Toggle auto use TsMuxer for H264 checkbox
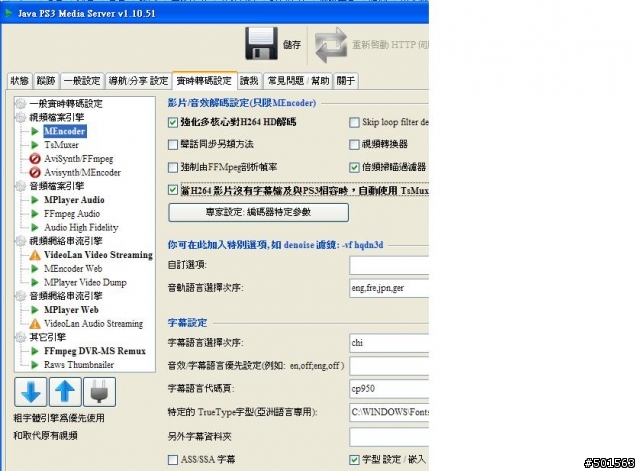The height and width of the screenshot is (471, 640). [173, 190]
